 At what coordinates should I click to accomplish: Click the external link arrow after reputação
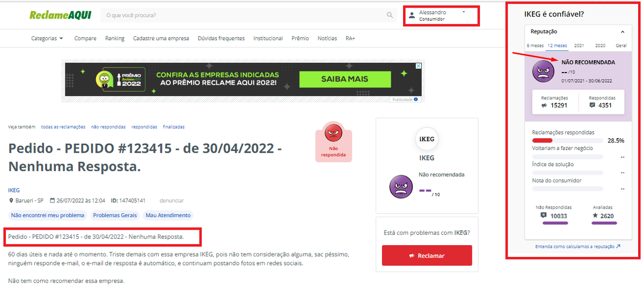(x=618, y=247)
